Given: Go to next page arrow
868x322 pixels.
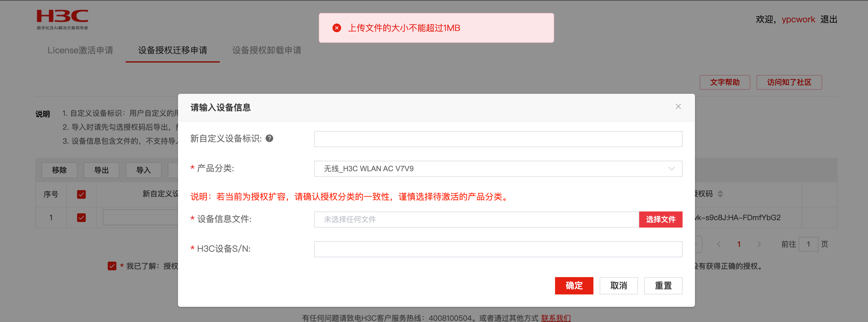Looking at the screenshot, I should coord(759,245).
